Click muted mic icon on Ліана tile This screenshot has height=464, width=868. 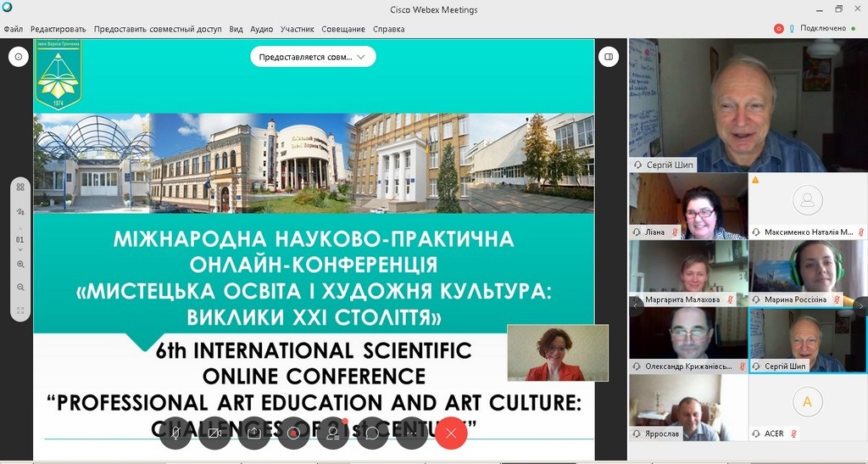pyautogui.click(x=675, y=232)
